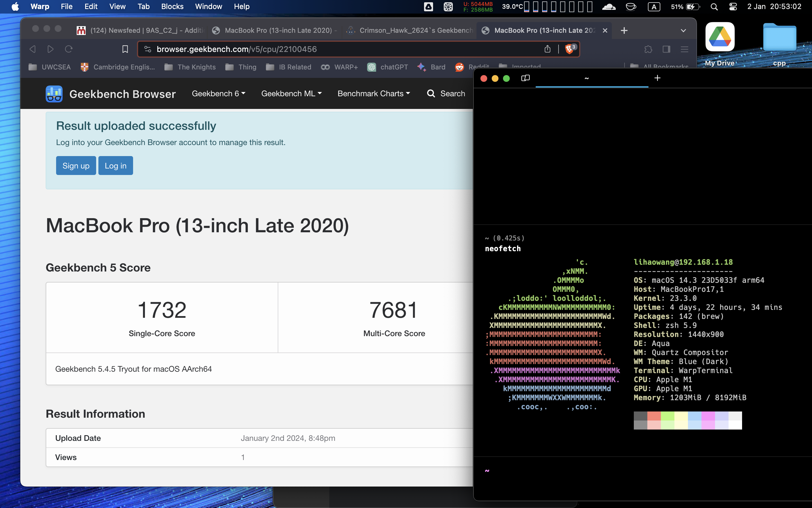Switch to the Newsfeed 9AS_C2_j tab

pos(141,30)
